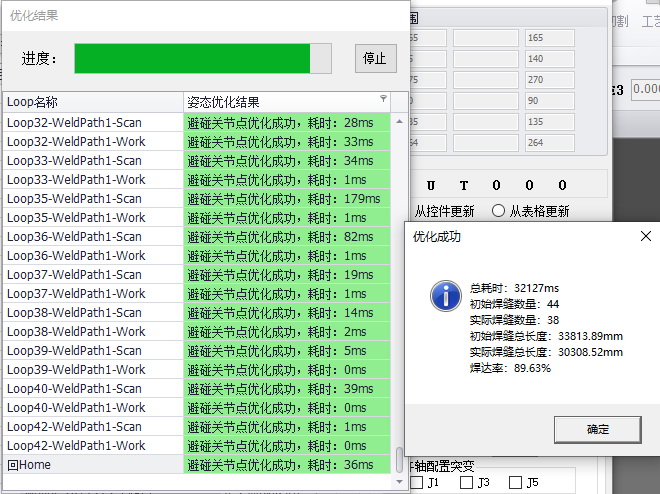660x494 pixels.
Task: Sort by Loop名称 column header
Action: coord(92,101)
